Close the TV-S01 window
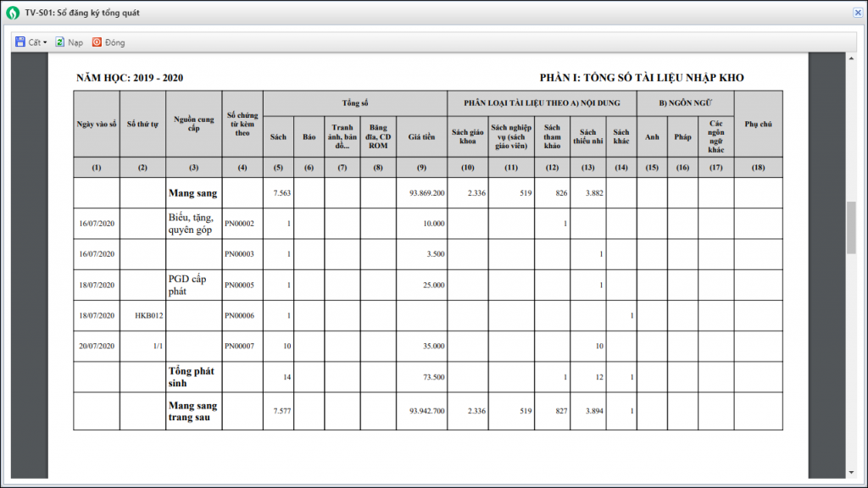Screen dimensions: 868x488 [x=858, y=12]
